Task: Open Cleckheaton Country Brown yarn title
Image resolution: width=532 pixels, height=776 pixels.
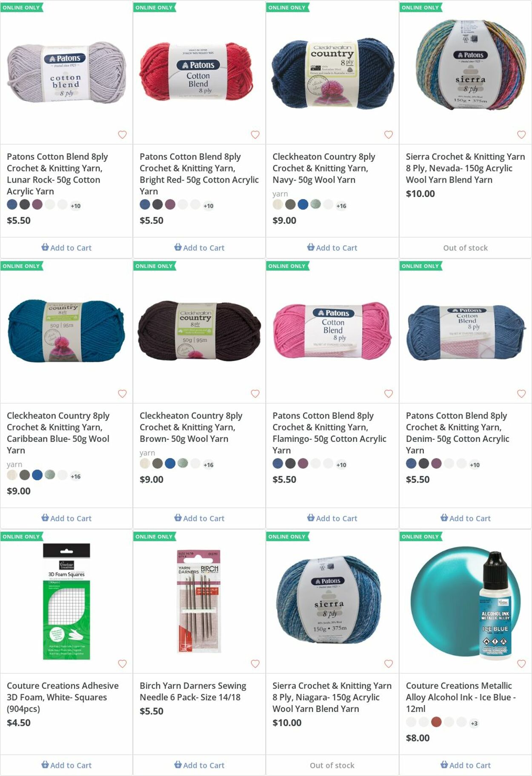Action: click(x=191, y=427)
